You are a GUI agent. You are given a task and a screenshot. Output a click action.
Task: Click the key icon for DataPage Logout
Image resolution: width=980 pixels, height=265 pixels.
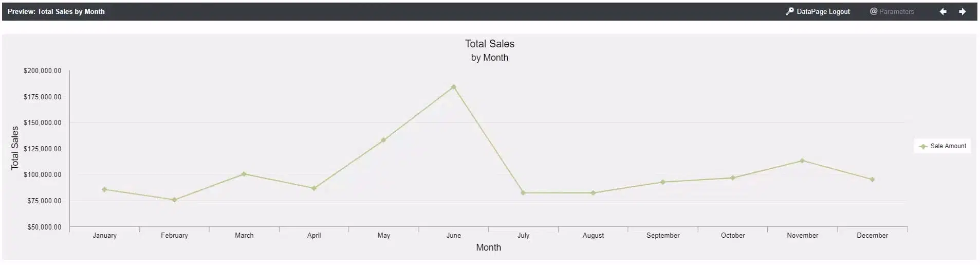790,11
